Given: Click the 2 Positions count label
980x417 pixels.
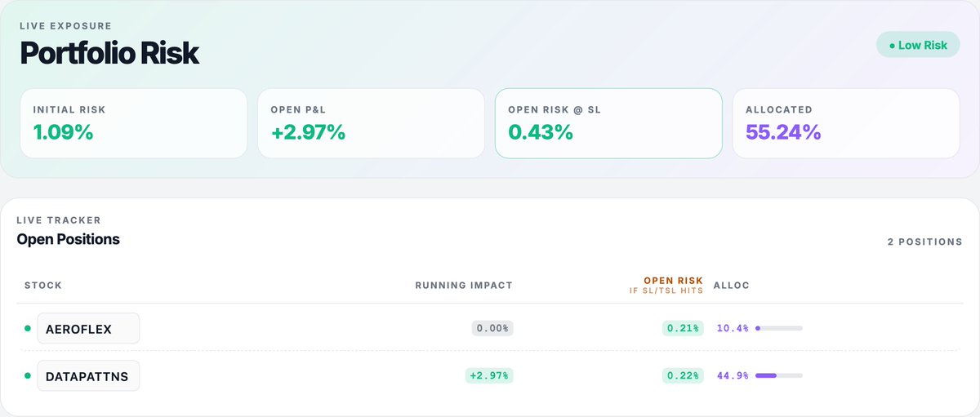Looking at the screenshot, I should coord(925,242).
